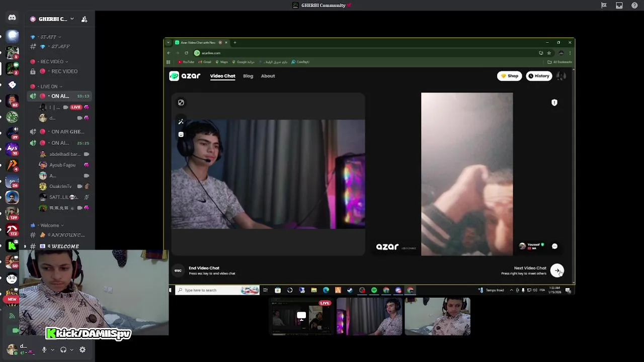The width and height of the screenshot is (644, 362).
Task: Select stream thumbnail with LIVE badge
Action: pyautogui.click(x=301, y=316)
